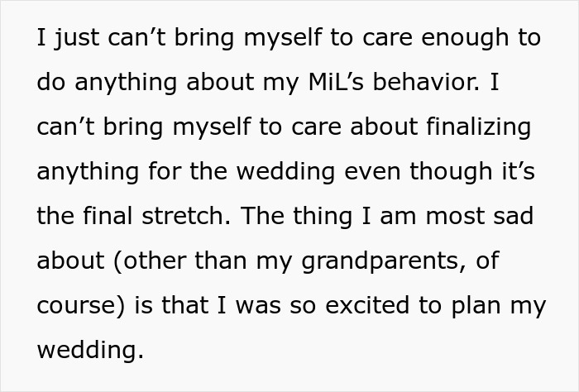Click the word "plan" near the paragraph end
Image resolution: width=579 pixels, height=392 pixels.
click(476, 305)
